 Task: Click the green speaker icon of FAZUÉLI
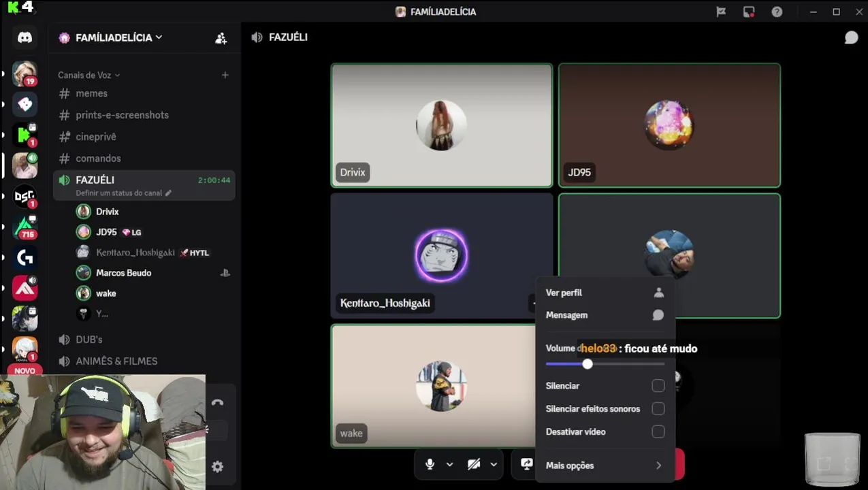point(65,180)
